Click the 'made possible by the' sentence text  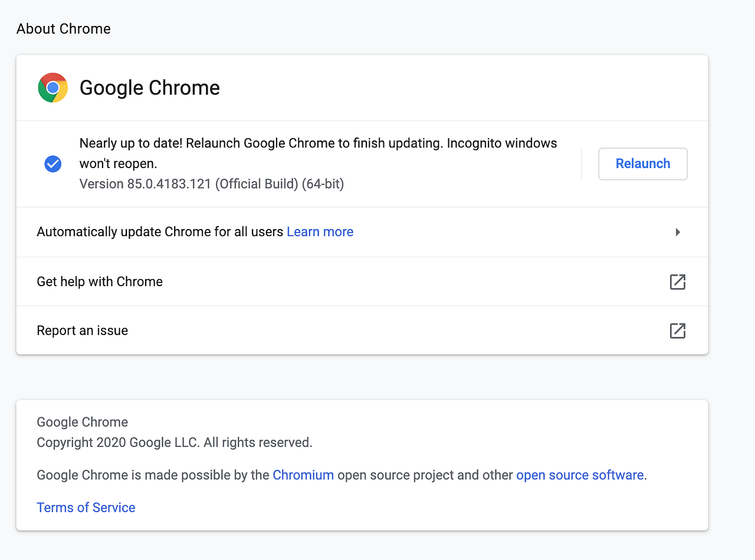click(153, 475)
